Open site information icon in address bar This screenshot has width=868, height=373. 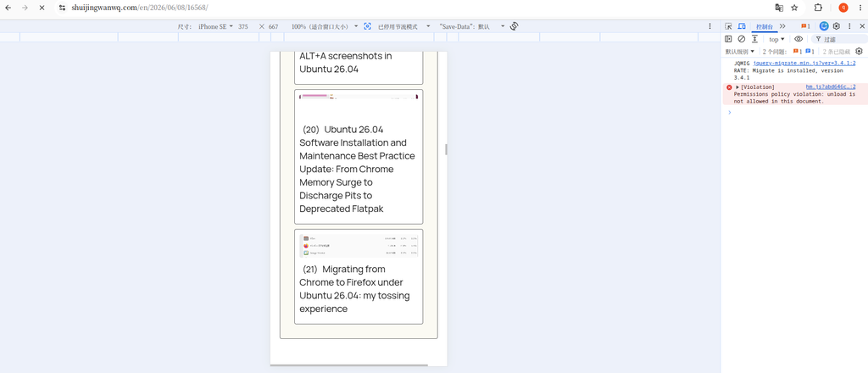[63, 8]
